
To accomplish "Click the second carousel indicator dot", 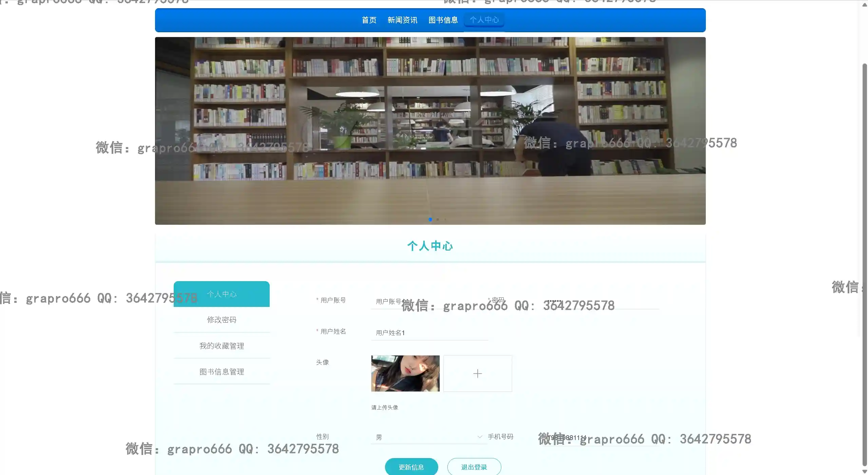I will (x=438, y=219).
